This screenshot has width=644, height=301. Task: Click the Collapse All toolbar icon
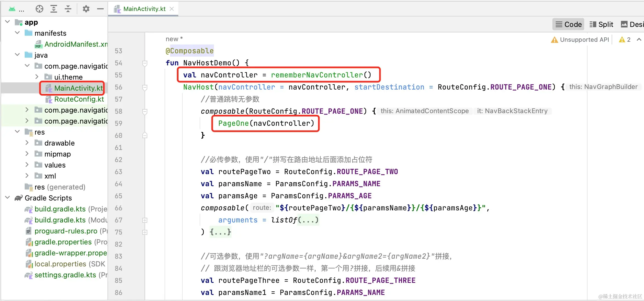click(x=68, y=9)
